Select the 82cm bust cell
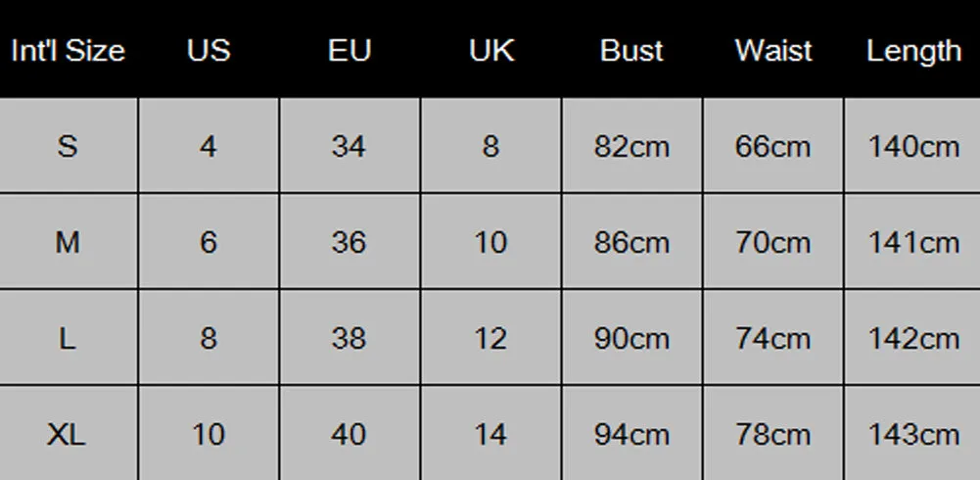980x480 pixels. [x=631, y=146]
